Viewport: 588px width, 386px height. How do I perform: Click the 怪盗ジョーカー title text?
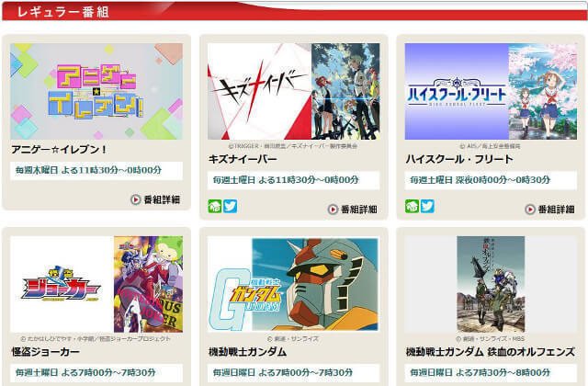click(45, 352)
